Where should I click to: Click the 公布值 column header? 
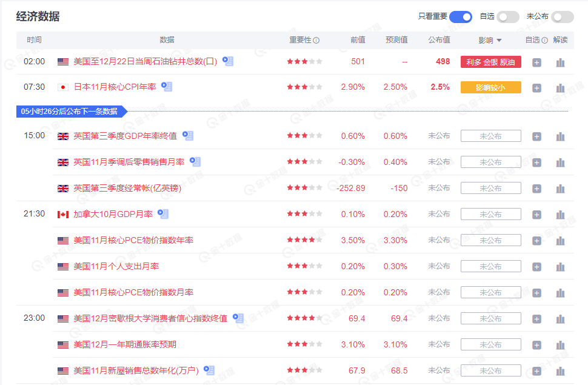click(x=439, y=40)
